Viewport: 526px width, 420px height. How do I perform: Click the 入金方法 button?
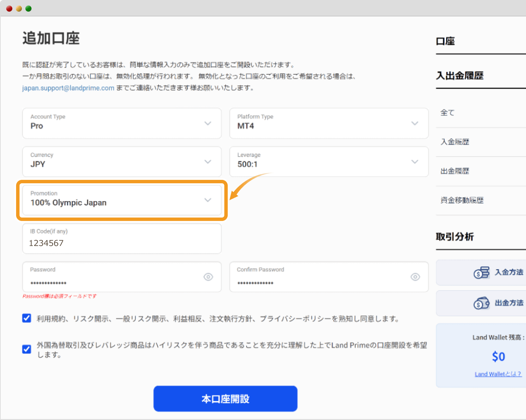pyautogui.click(x=481, y=272)
